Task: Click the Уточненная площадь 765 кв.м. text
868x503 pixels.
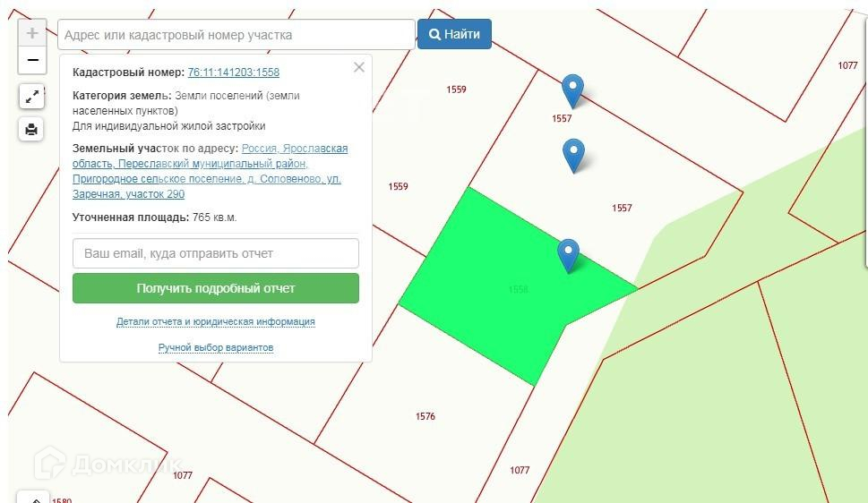Action: point(154,217)
